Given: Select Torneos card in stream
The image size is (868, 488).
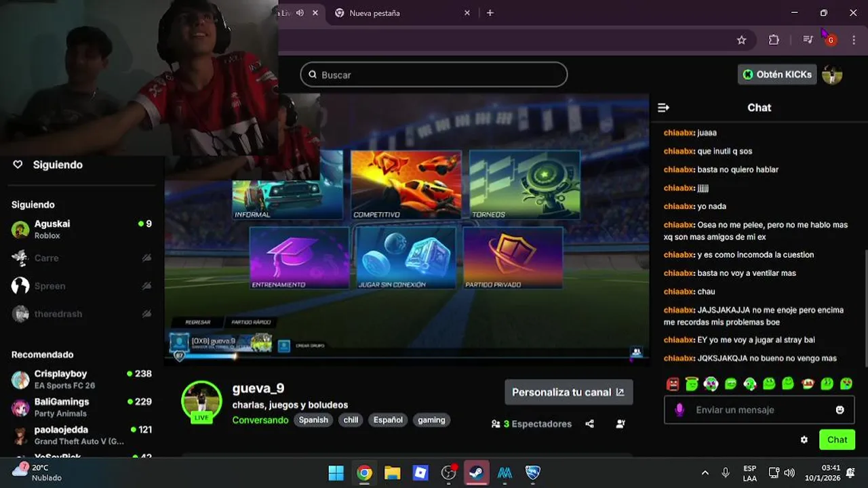Looking at the screenshot, I should (x=524, y=184).
